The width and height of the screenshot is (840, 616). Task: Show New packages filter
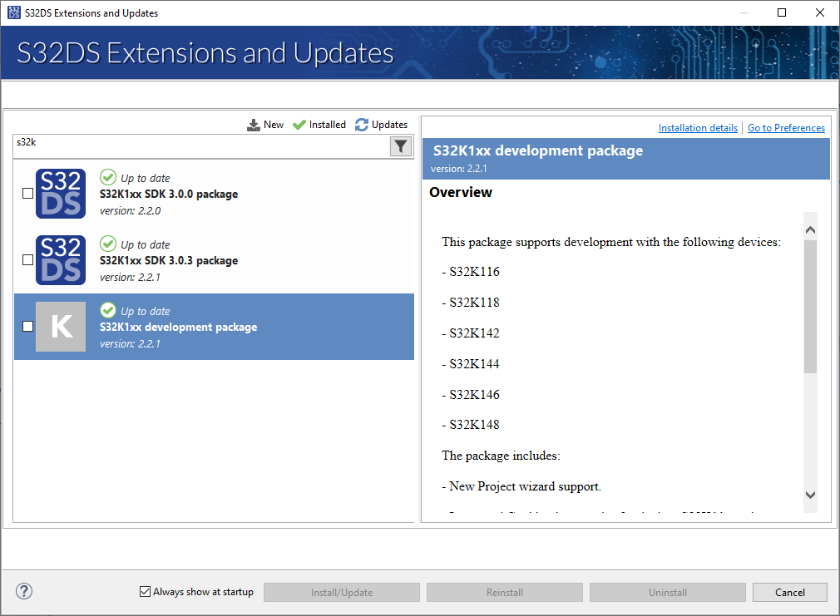pos(265,125)
